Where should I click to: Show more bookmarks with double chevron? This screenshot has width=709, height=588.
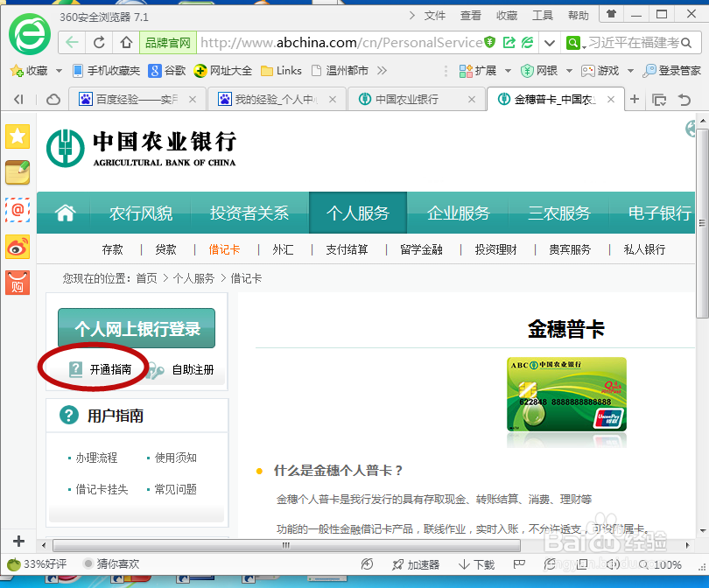tap(383, 71)
